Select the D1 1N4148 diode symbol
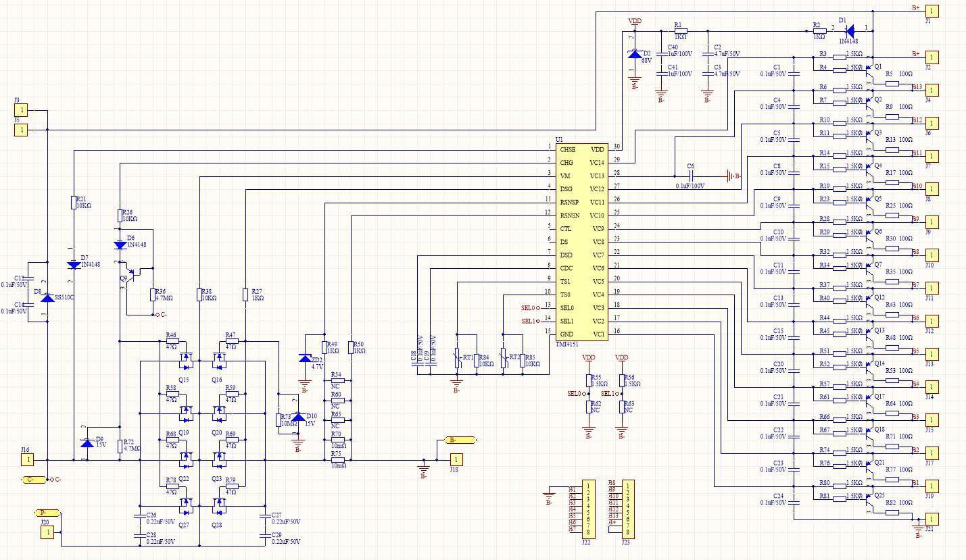 pos(850,30)
